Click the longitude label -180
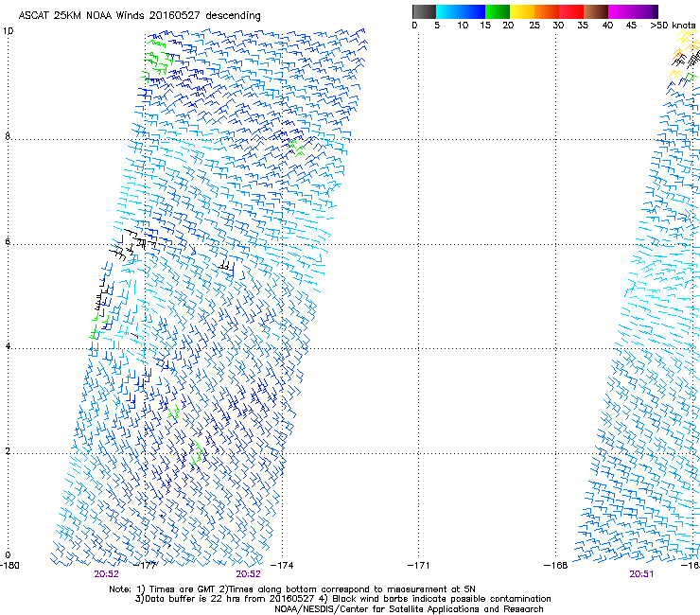This screenshot has height=615, width=700. [x=9, y=566]
